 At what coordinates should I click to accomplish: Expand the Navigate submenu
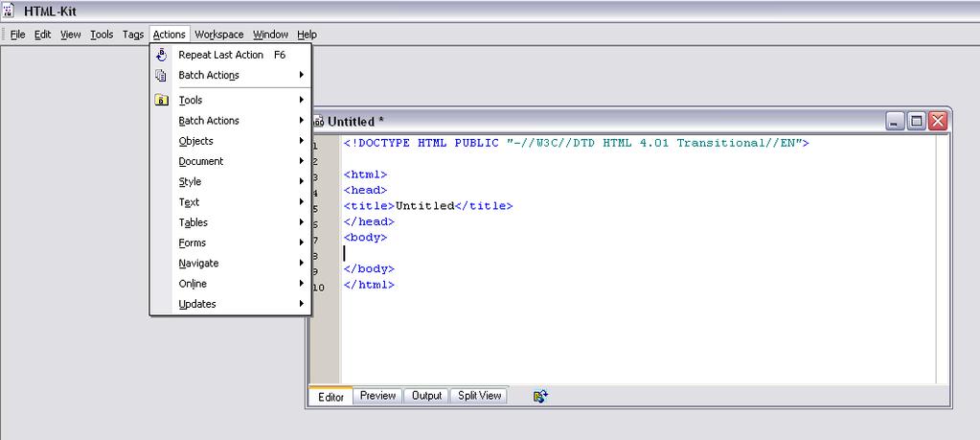pos(231,263)
